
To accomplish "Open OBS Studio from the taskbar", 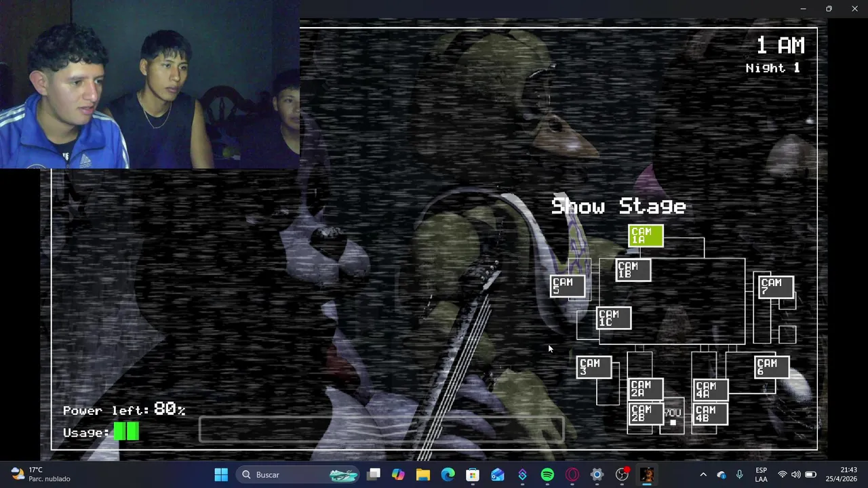I will tap(622, 474).
